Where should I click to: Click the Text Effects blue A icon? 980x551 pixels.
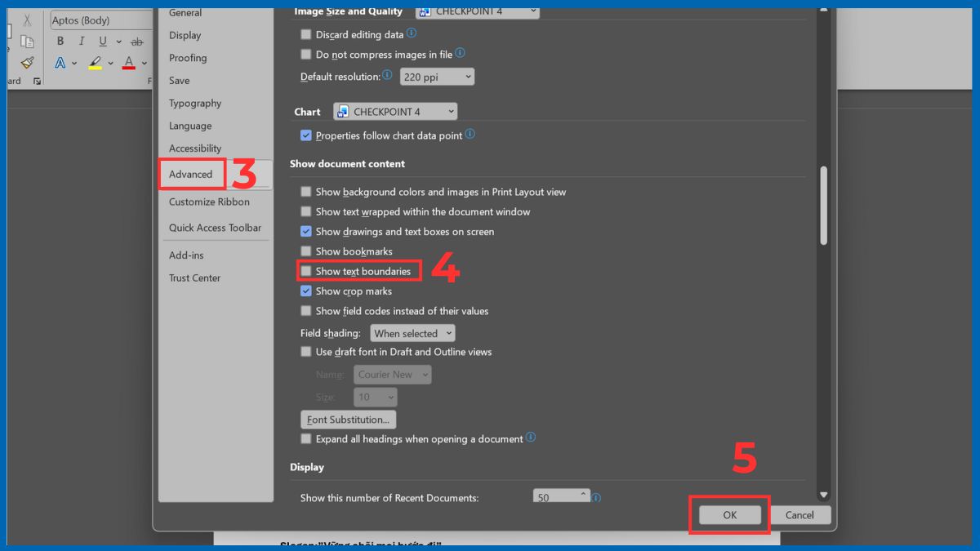(60, 63)
